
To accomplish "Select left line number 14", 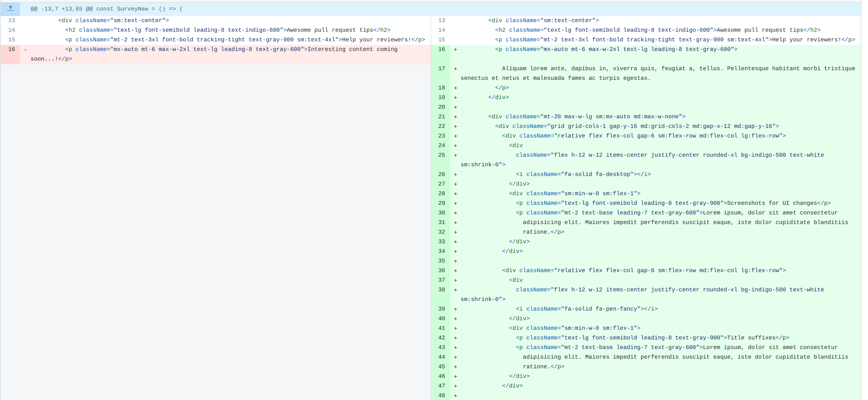I will pos(12,30).
